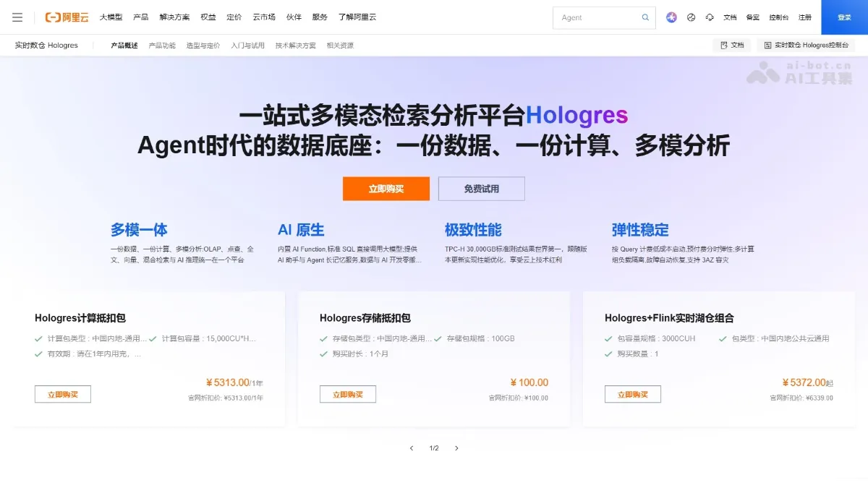This screenshot has width=868, height=488.
Task: Click 立即购买 under Hologres存储抵扣包
Action: tap(348, 395)
